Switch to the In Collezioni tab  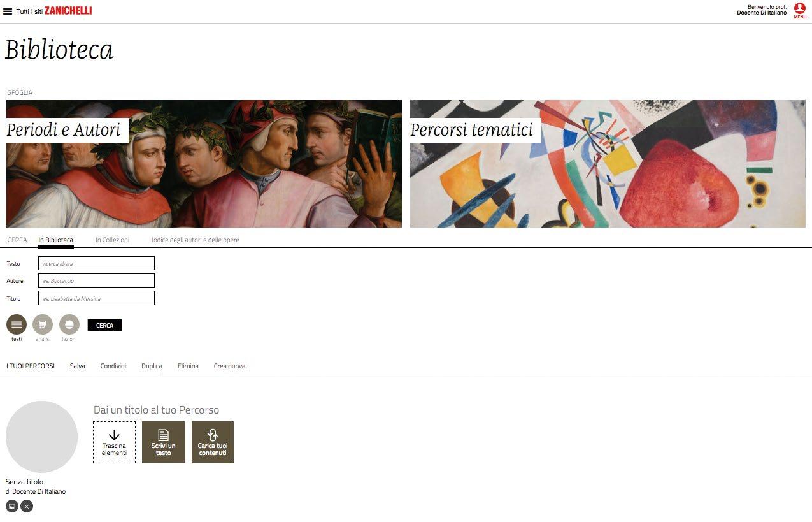(112, 240)
